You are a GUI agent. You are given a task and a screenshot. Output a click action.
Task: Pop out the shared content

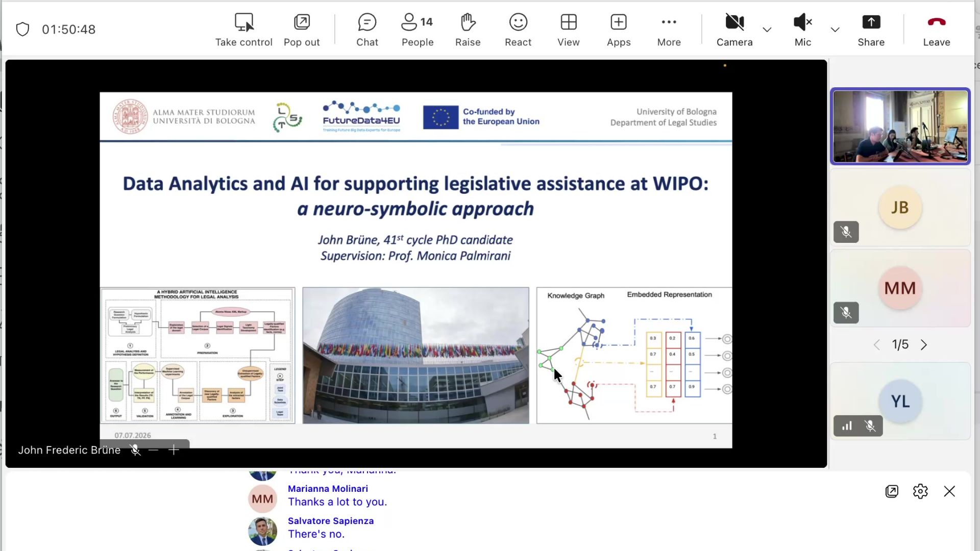click(302, 30)
